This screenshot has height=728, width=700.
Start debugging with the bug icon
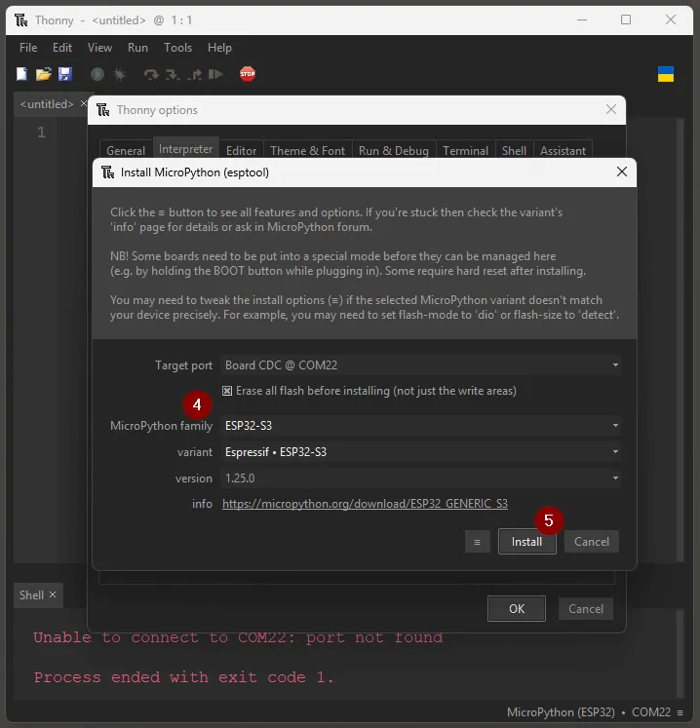[x=119, y=74]
